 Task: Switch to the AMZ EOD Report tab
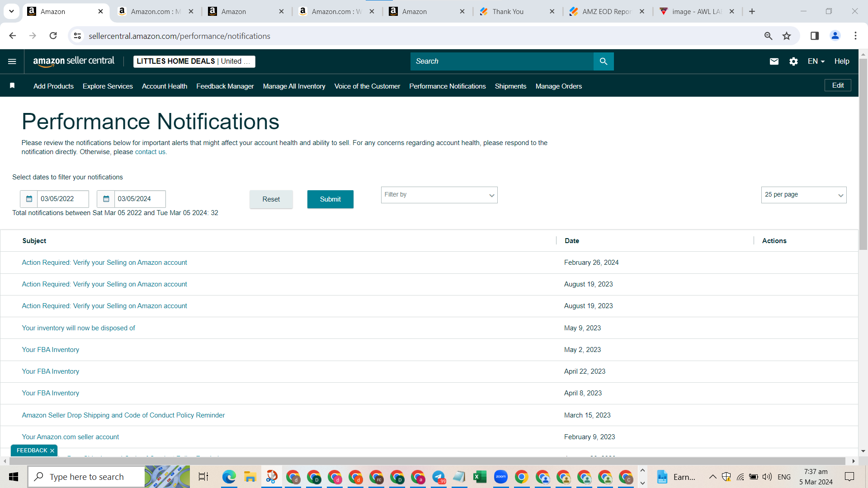tap(606, 11)
